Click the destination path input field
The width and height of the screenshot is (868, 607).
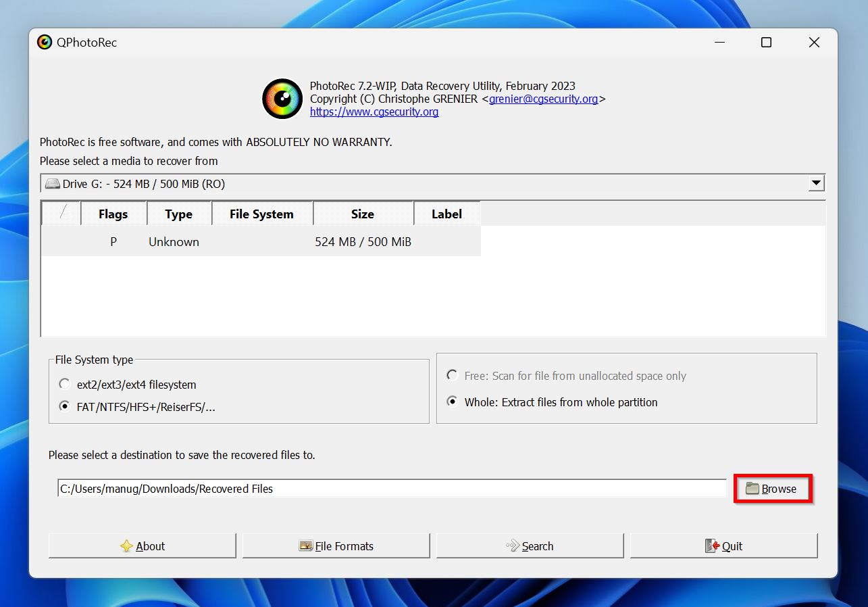pyautogui.click(x=392, y=488)
